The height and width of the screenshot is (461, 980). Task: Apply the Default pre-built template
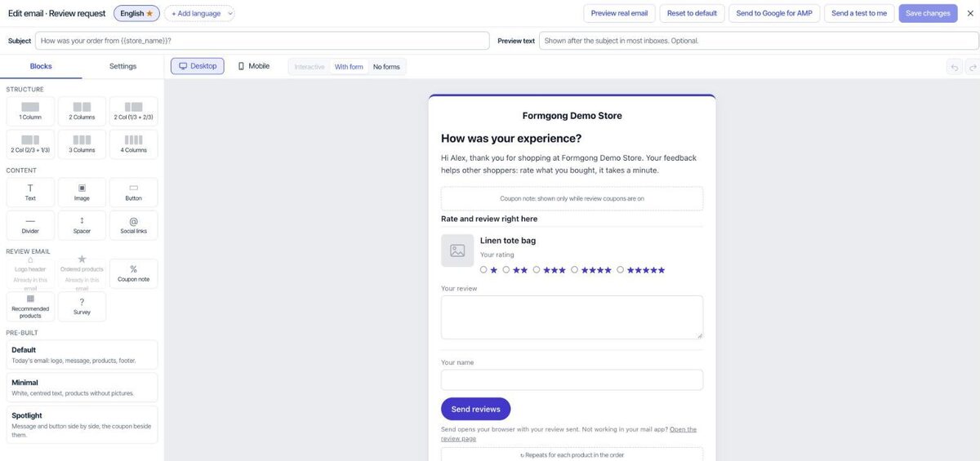tap(82, 355)
